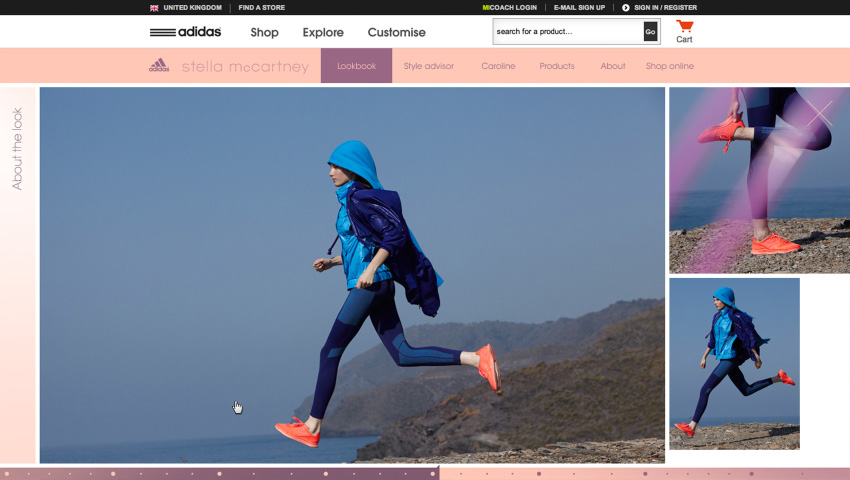Click the adidas mountain logo in pink bar

click(x=159, y=66)
